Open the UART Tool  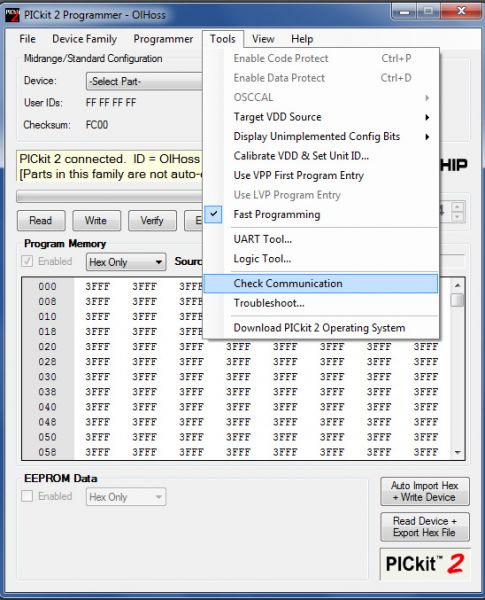coord(321,240)
